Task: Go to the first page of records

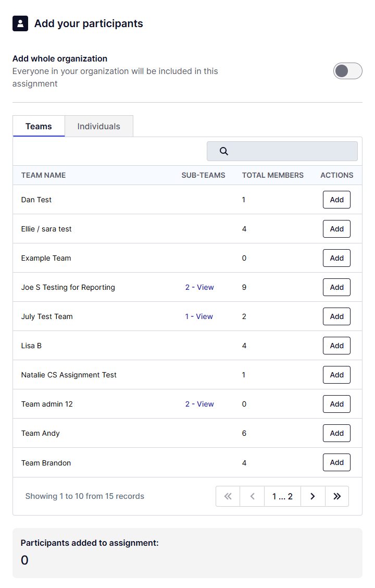Action: click(228, 496)
